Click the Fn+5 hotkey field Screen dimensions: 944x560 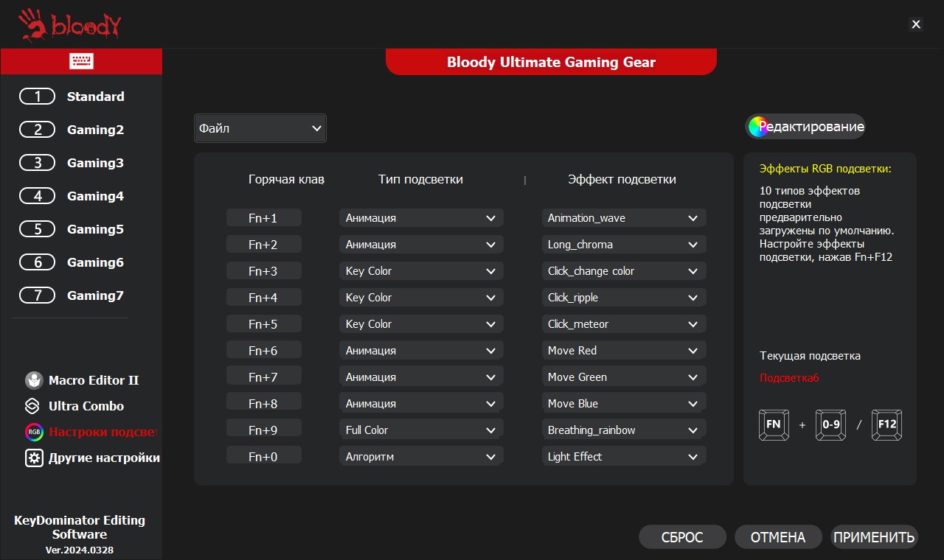click(x=263, y=324)
